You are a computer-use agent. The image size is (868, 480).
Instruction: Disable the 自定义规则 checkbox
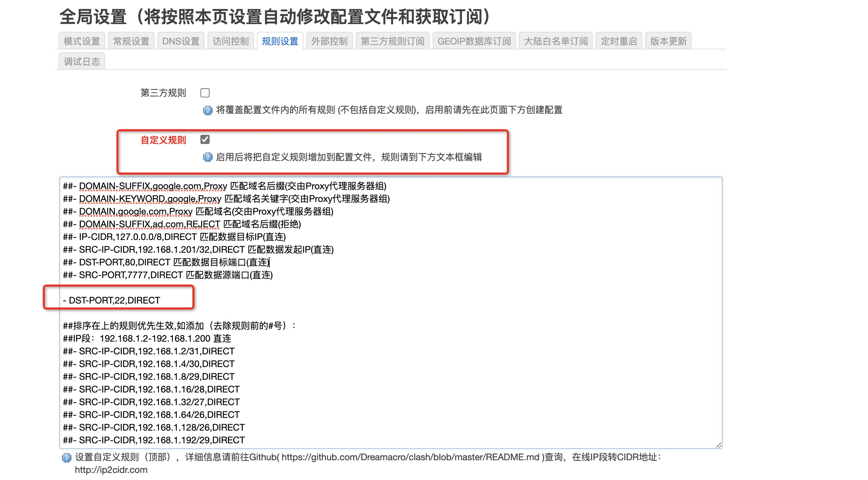[x=205, y=140]
